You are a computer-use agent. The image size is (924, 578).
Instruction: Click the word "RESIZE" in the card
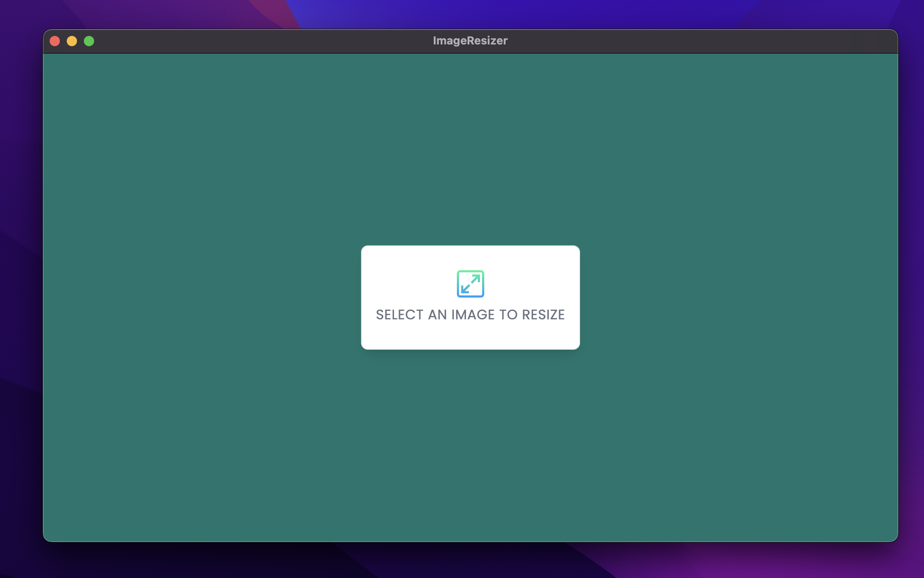pyautogui.click(x=543, y=315)
